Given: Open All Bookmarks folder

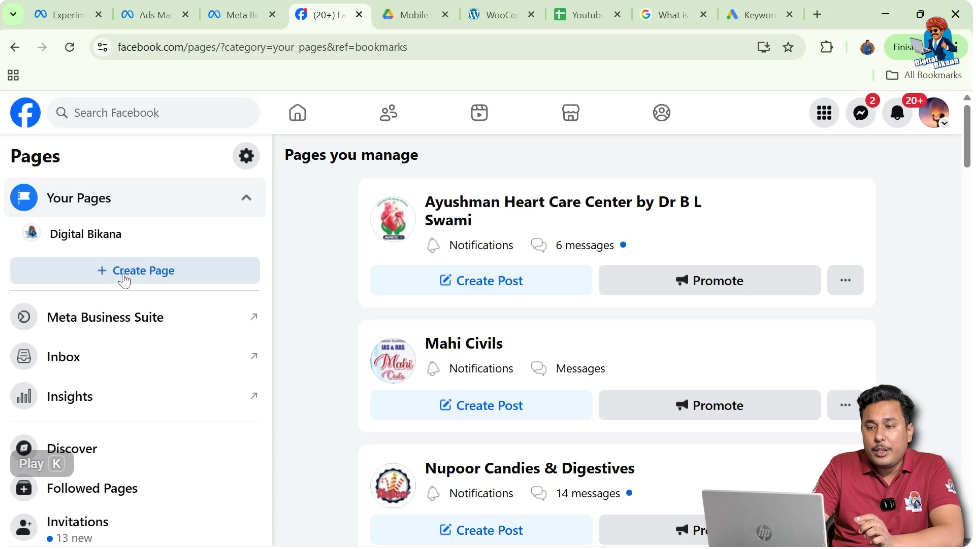Looking at the screenshot, I should pos(924,75).
